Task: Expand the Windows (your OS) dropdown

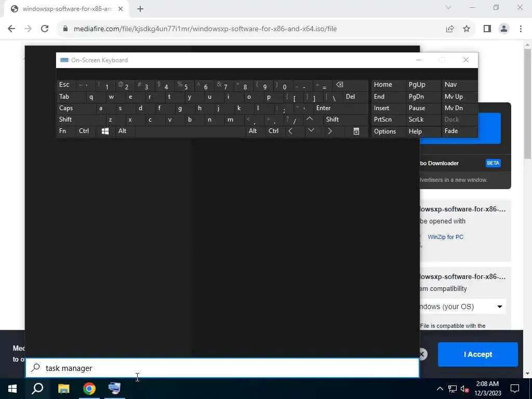Action: (x=463, y=307)
